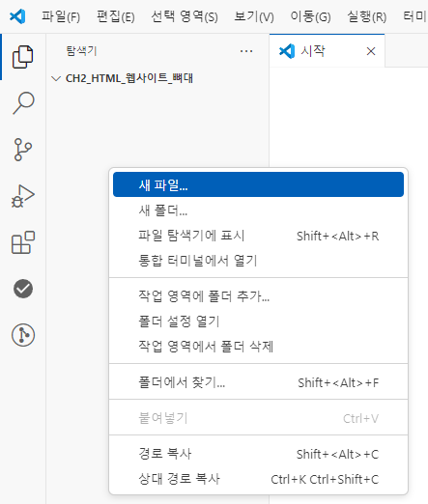Switch to the 시작 tab
This screenshot has width=428, height=504.
328,51
